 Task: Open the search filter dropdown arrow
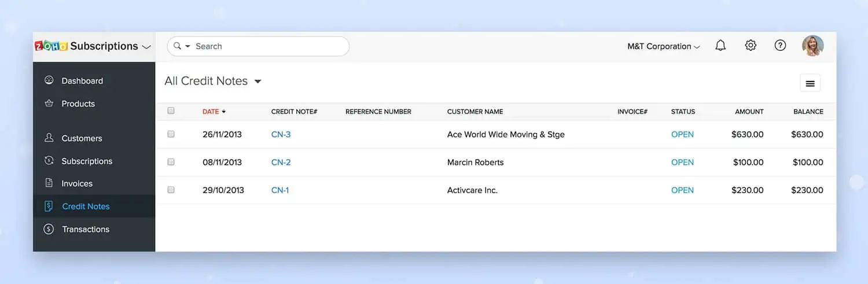(x=187, y=46)
